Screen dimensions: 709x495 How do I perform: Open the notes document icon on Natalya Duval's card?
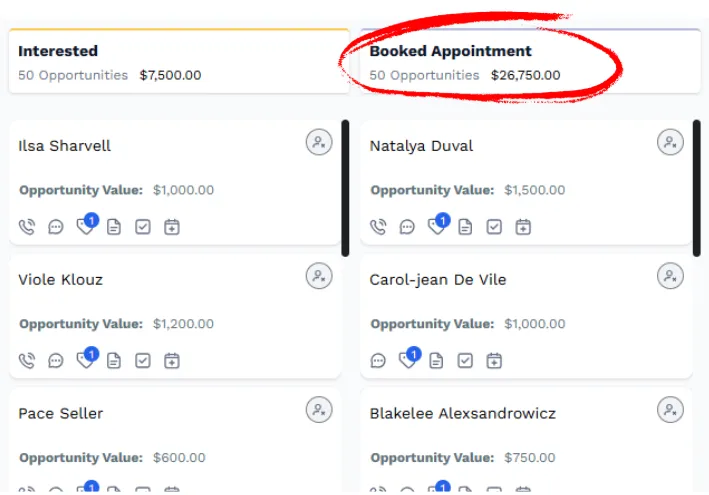pos(465,226)
